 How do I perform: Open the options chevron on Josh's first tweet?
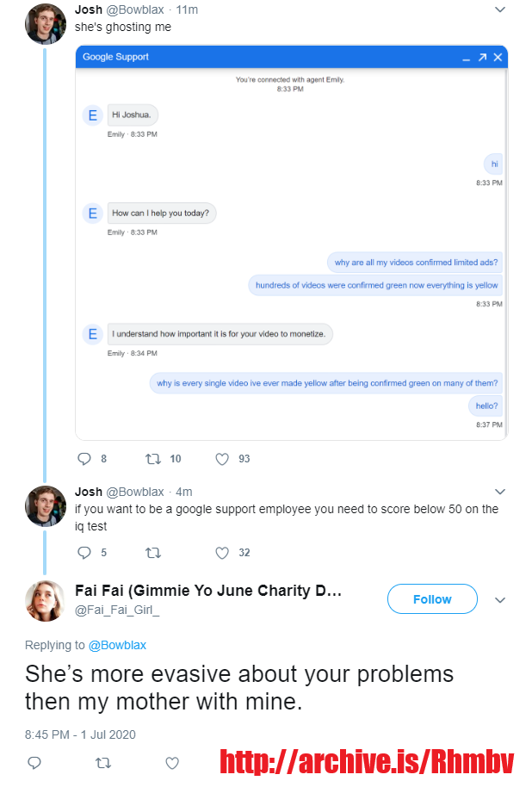(x=500, y=9)
